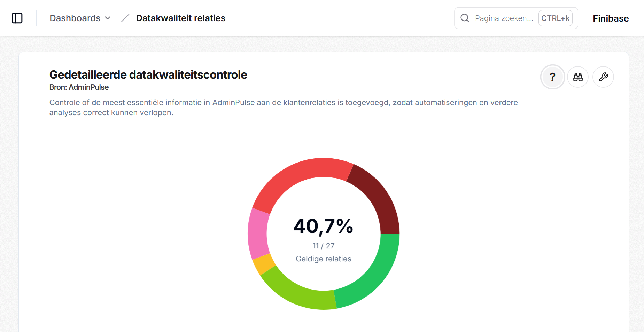Open the wrench settings icon

coord(603,77)
